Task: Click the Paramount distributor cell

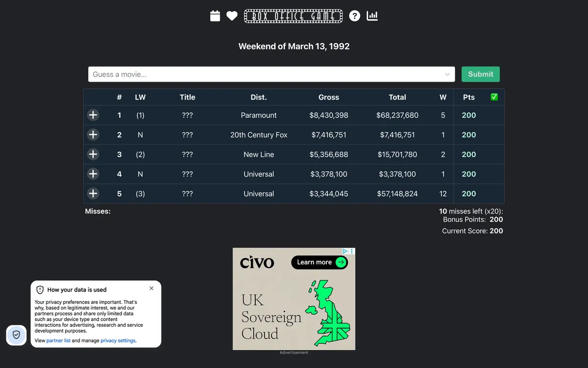Action: 259,115
